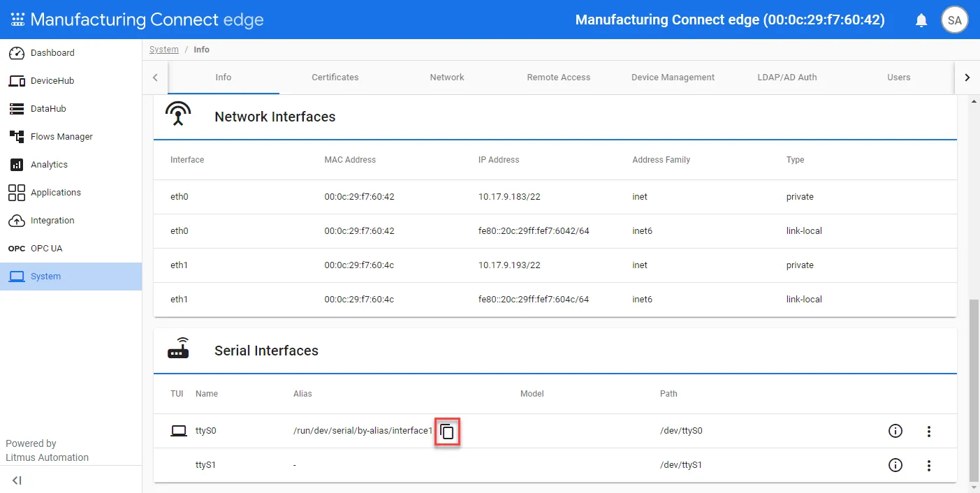
Task: Click the Serial Interfaces router icon
Action: click(x=178, y=348)
